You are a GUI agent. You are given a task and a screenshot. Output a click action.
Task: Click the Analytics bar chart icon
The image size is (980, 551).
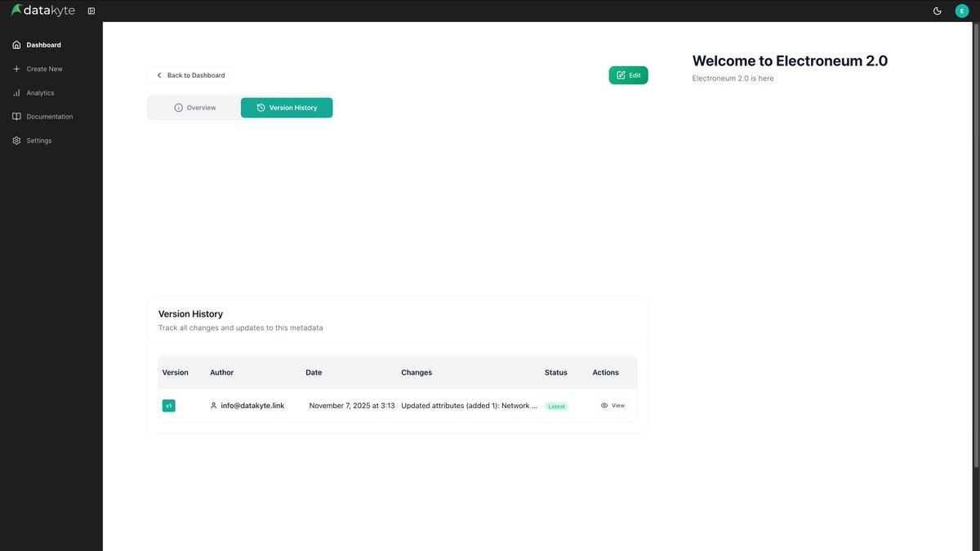pyautogui.click(x=16, y=93)
